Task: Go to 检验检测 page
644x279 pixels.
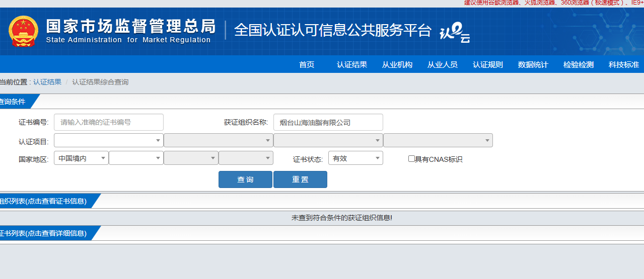Action: [x=579, y=64]
